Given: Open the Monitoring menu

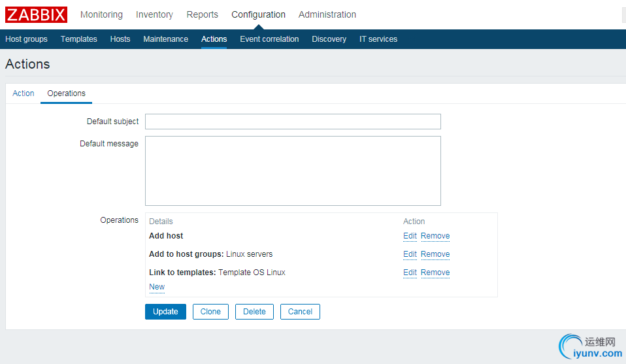Looking at the screenshot, I should [101, 15].
